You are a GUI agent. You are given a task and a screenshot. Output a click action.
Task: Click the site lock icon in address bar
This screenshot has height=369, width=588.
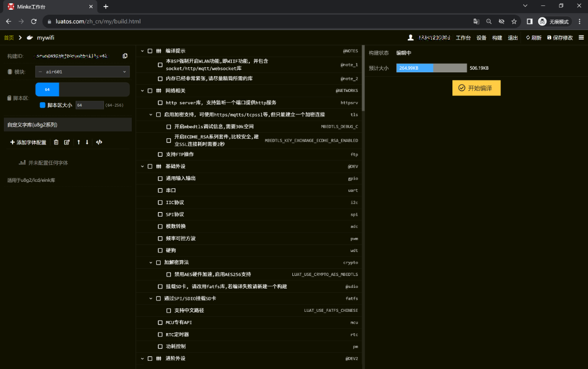[49, 21]
